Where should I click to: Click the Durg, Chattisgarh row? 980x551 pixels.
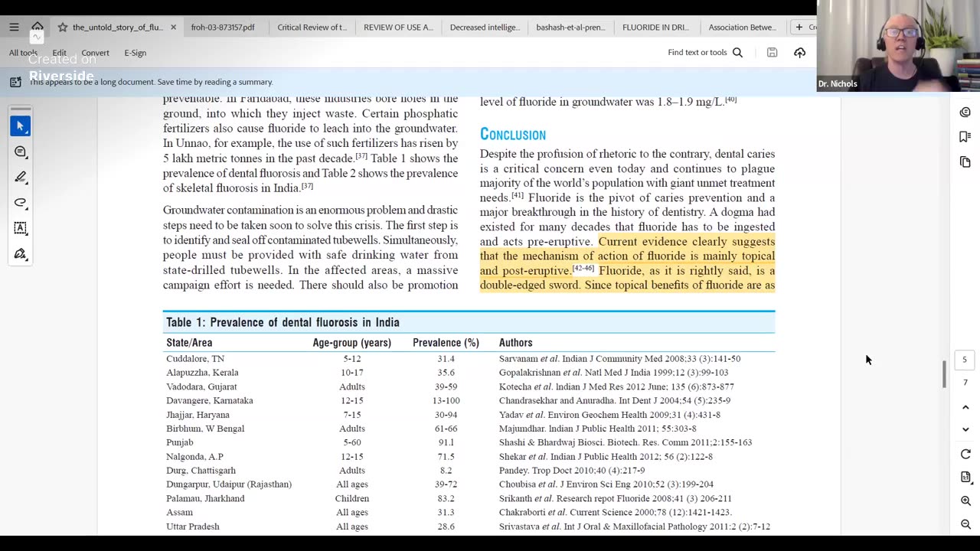pos(469,471)
